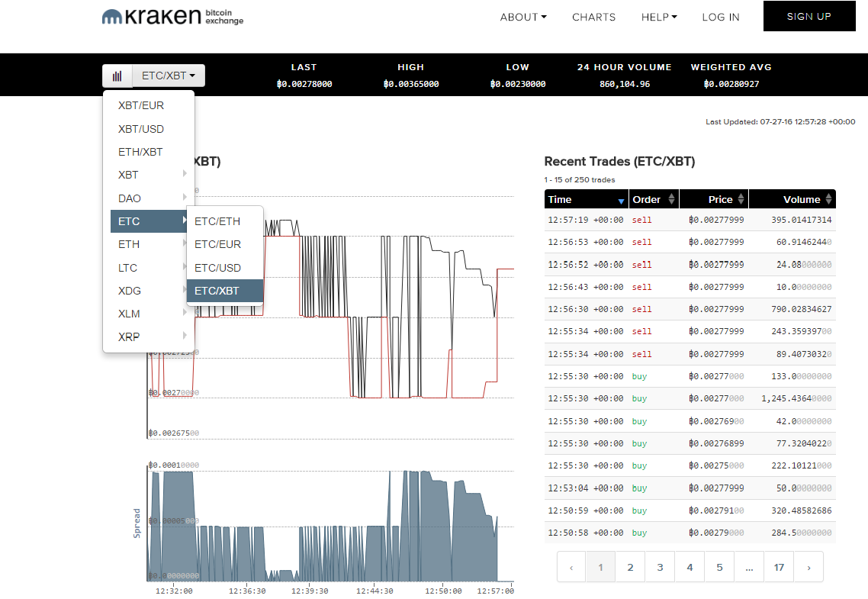Sort trades by Order column arrows
The width and height of the screenshot is (868, 599).
[671, 199]
